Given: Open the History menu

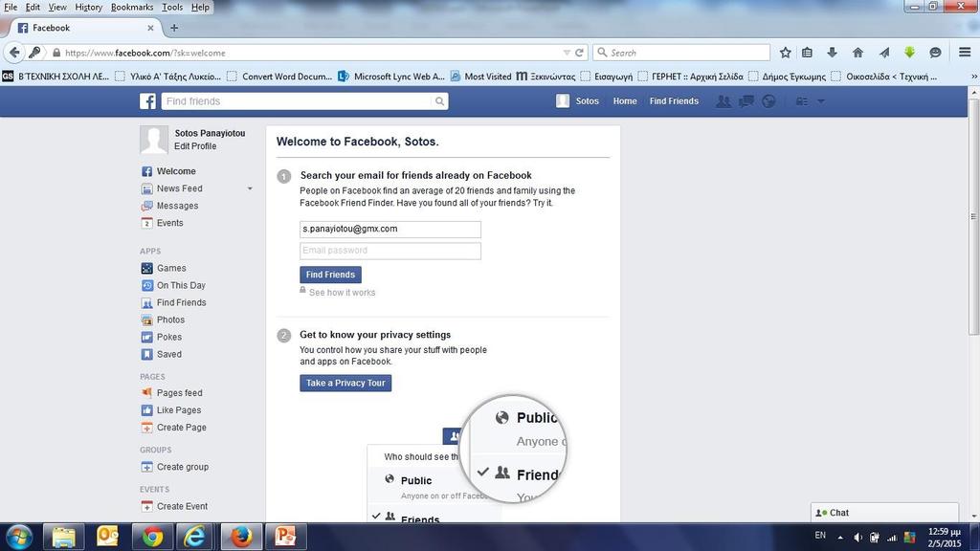Looking at the screenshot, I should [x=89, y=7].
